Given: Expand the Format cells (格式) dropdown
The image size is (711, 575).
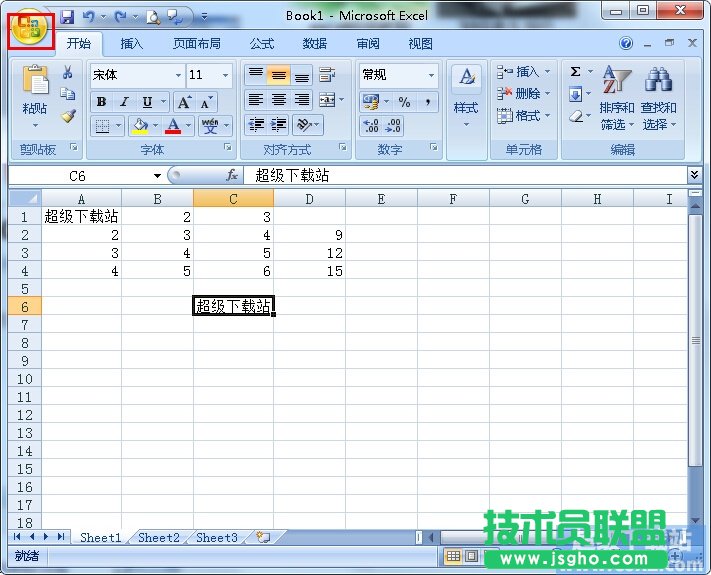Looking at the screenshot, I should [547, 116].
